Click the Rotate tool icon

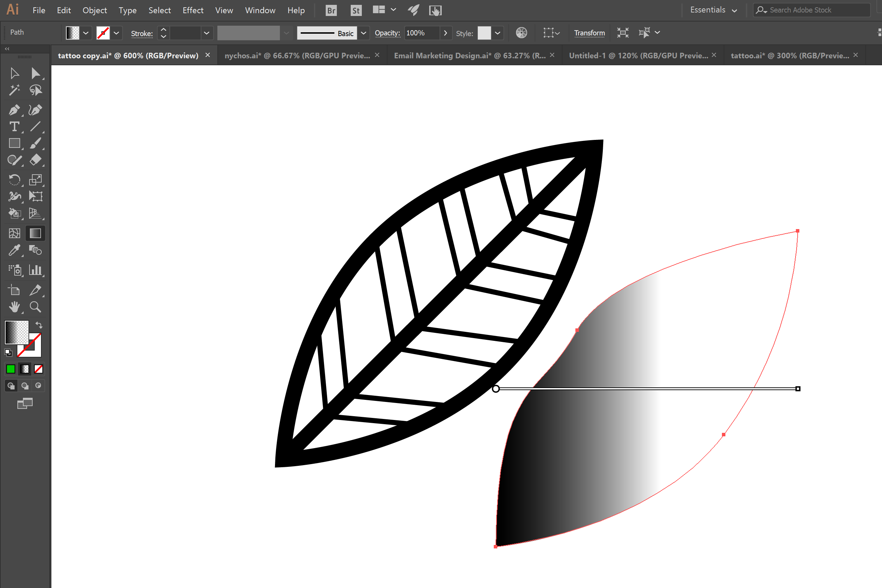(x=14, y=178)
